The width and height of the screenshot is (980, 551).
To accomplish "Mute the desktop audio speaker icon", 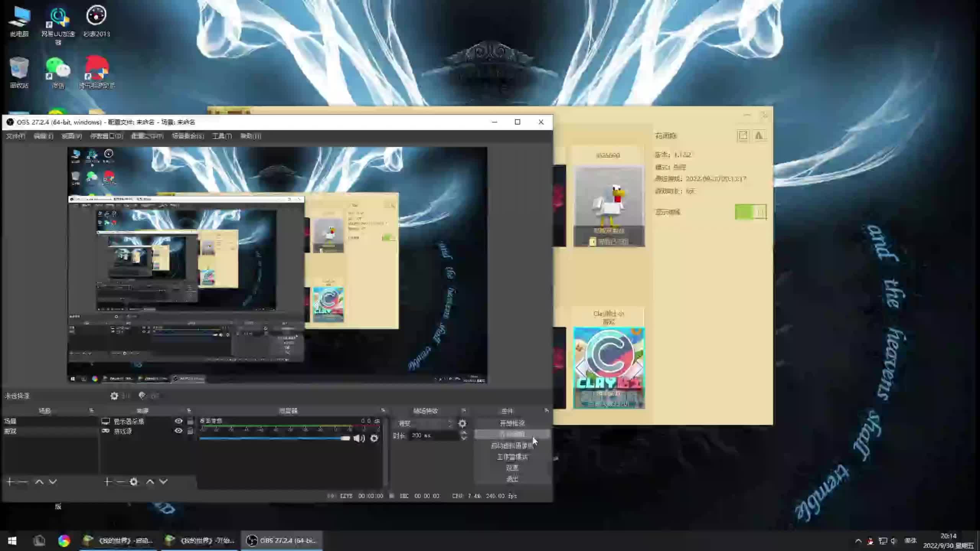I will [x=359, y=439].
